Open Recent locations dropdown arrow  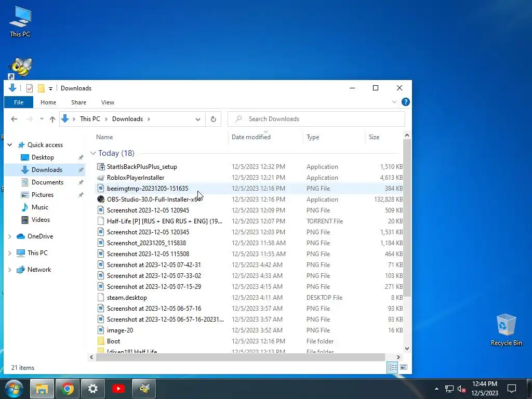tap(42, 119)
